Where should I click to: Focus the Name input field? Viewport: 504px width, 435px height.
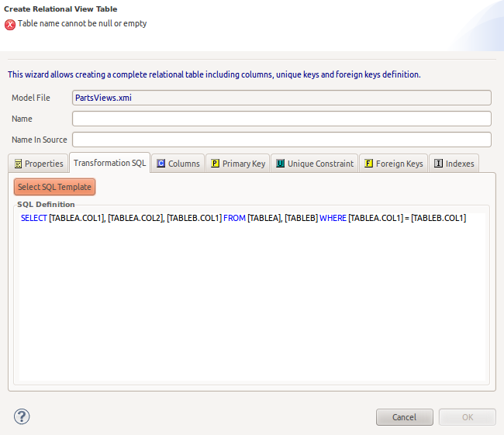point(281,119)
